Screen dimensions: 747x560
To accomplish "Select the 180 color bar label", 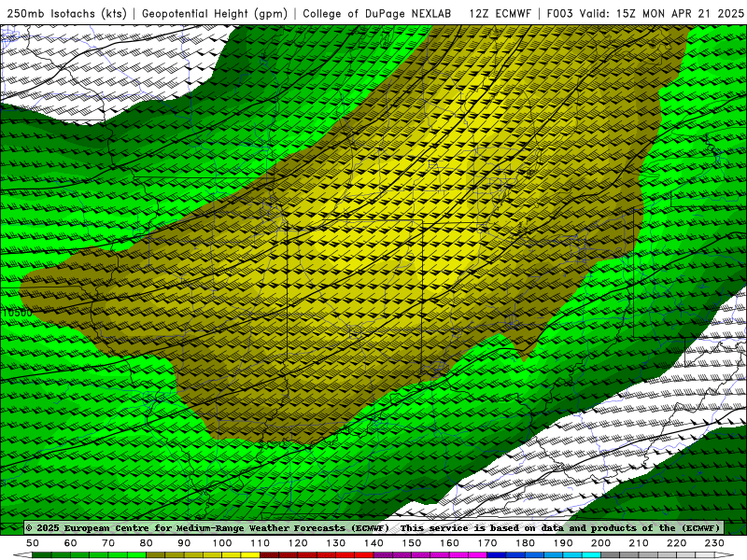I will click(x=525, y=543).
